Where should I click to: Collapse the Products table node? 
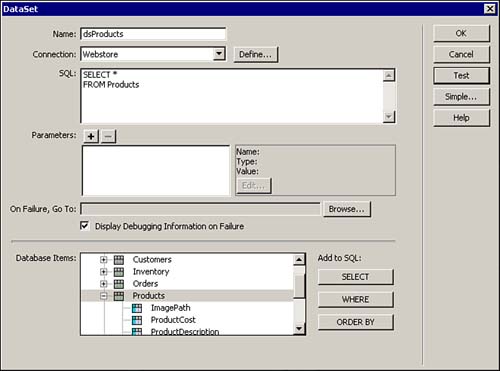104,296
